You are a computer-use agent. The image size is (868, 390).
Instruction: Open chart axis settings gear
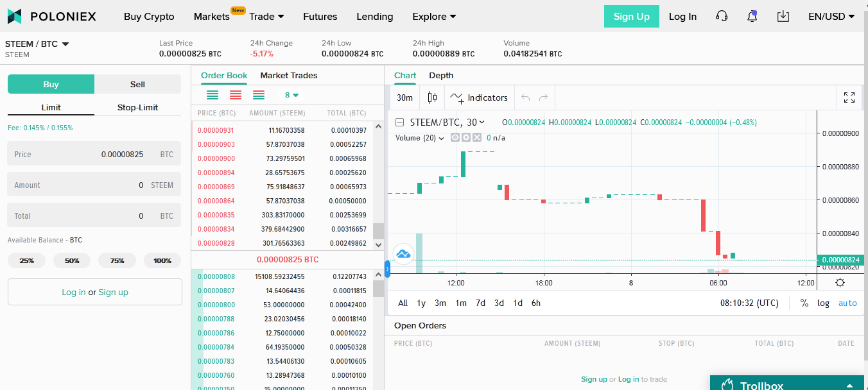click(840, 282)
